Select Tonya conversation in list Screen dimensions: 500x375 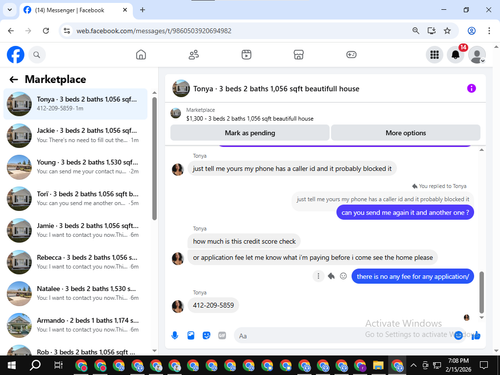coord(75,104)
